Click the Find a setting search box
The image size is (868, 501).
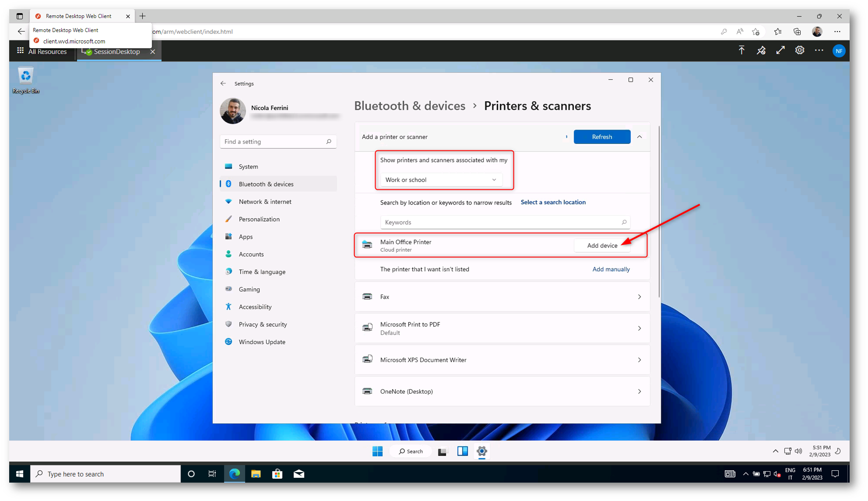(278, 141)
